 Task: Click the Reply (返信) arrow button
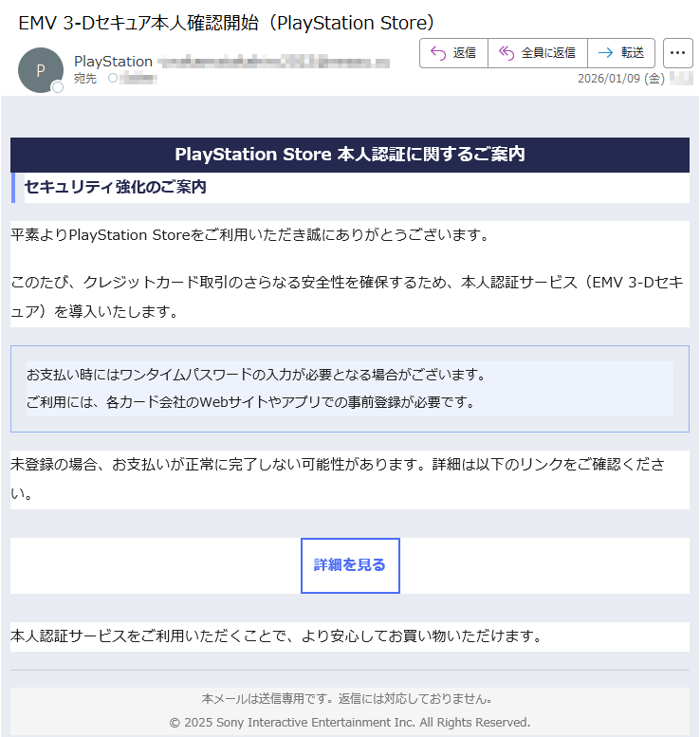453,53
